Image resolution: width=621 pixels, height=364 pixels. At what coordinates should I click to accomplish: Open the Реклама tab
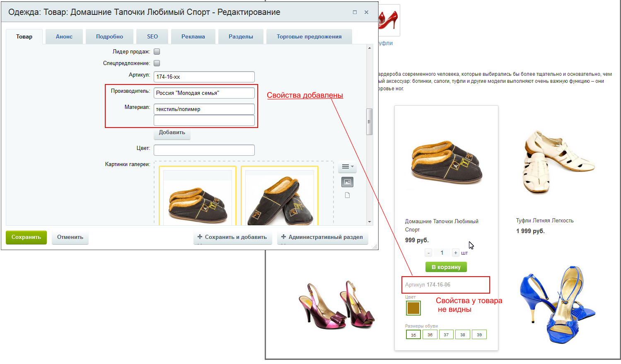coord(193,36)
